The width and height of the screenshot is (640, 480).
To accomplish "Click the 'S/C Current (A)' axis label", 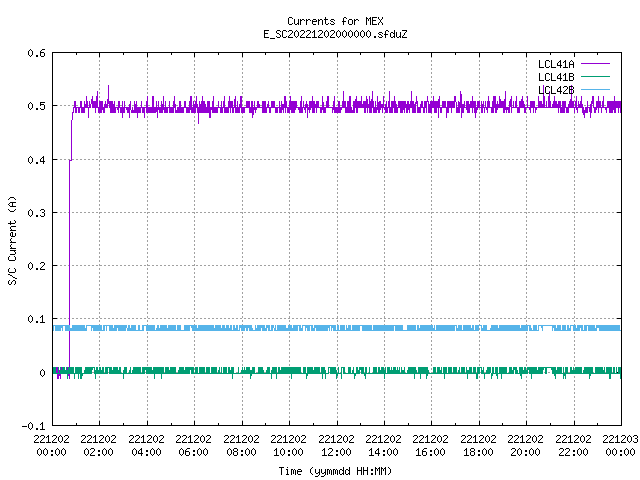I will coord(13,240).
